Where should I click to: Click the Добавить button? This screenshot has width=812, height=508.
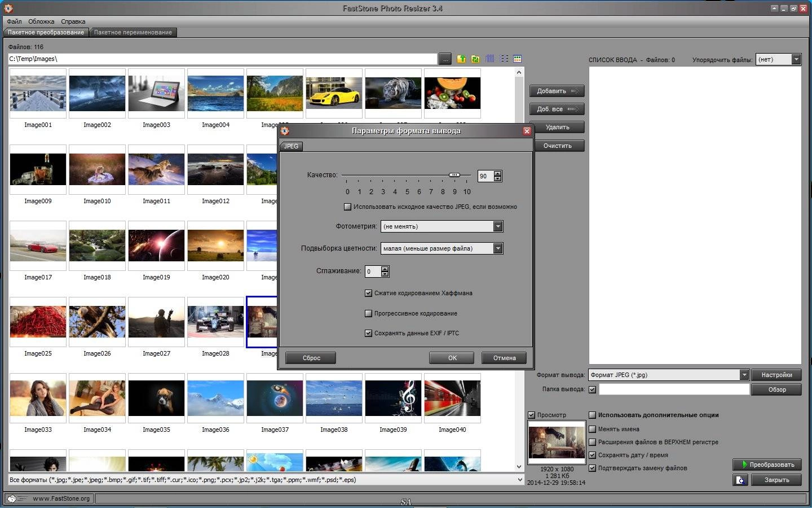(x=557, y=91)
